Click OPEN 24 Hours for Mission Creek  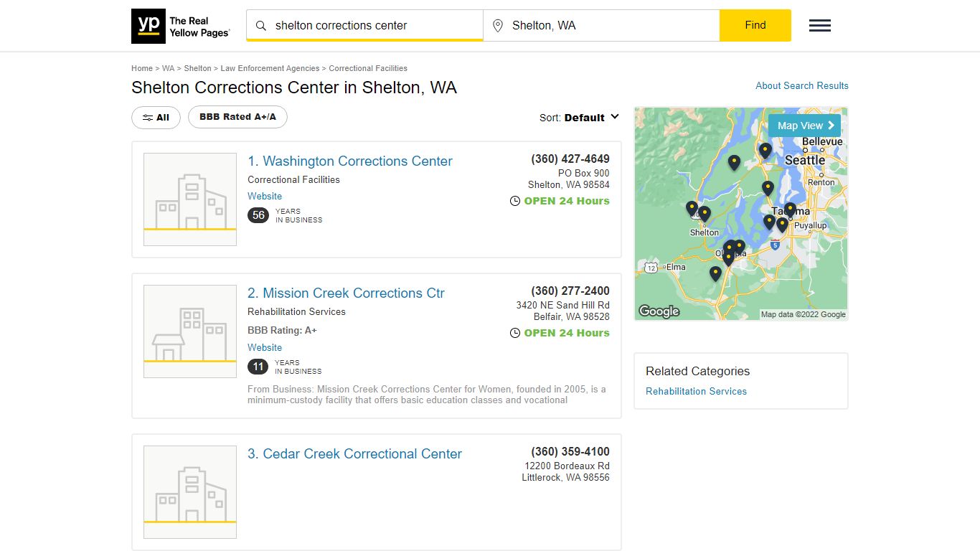point(567,333)
